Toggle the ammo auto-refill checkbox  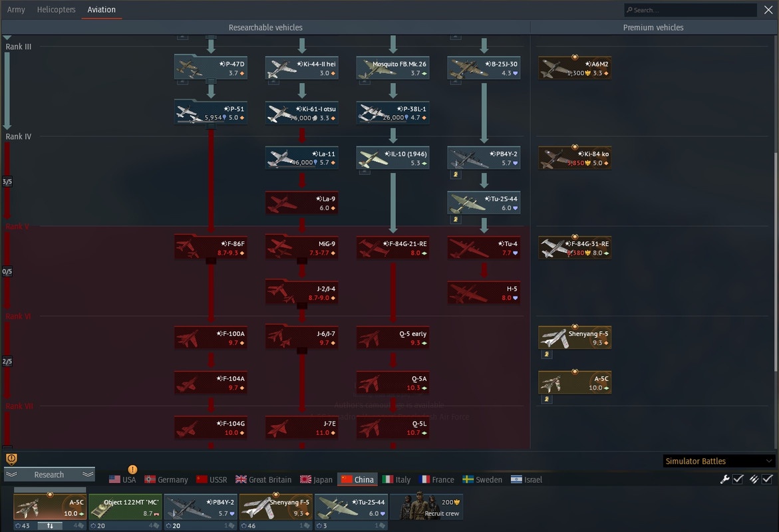pos(767,479)
